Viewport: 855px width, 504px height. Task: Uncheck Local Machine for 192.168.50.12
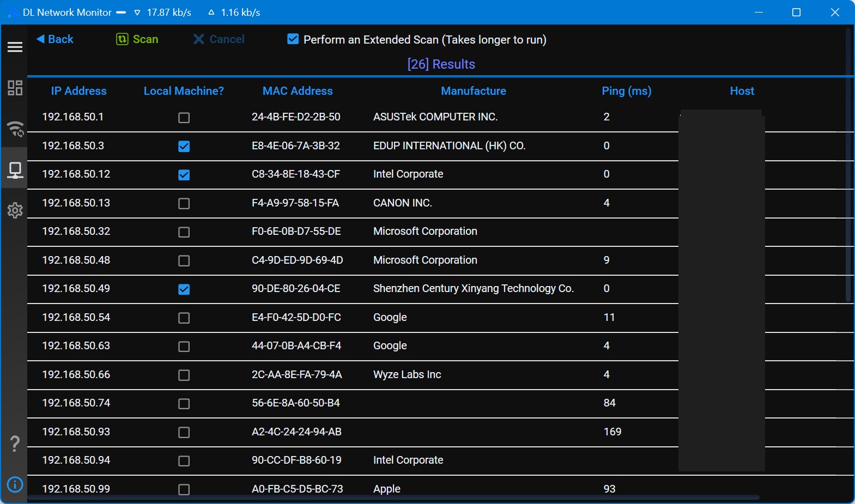[184, 175]
